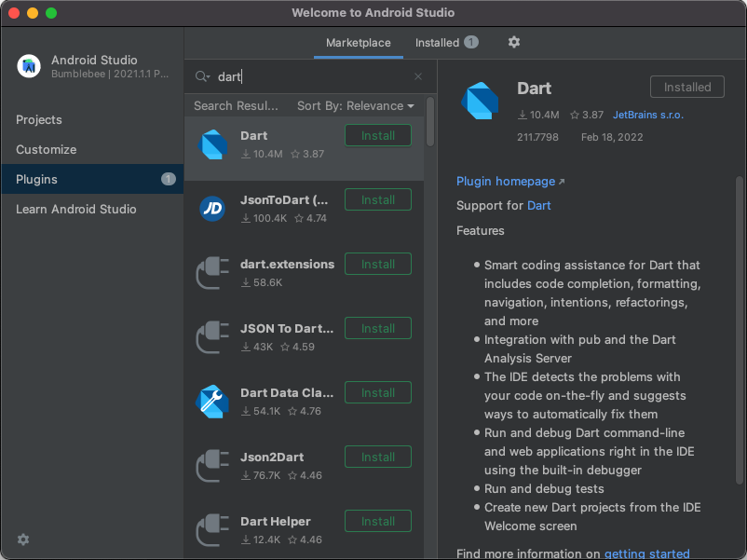Open Learn Android Studio
The height and width of the screenshot is (560, 747).
(x=92, y=209)
